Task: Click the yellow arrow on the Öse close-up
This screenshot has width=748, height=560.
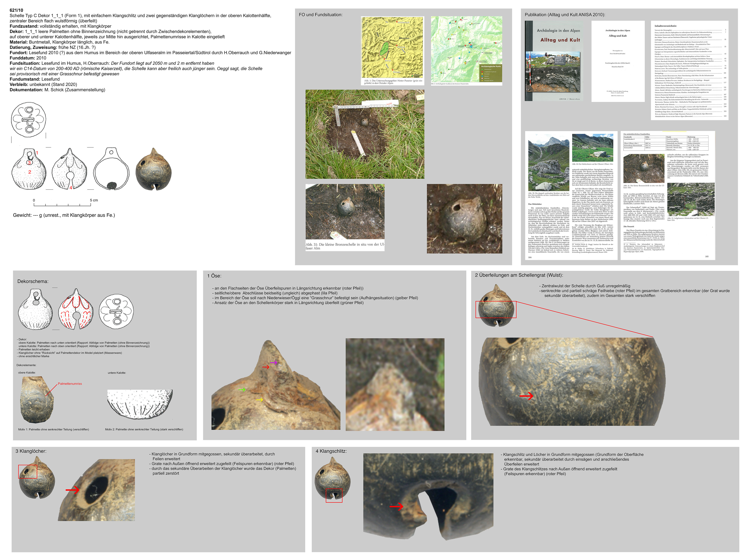Action: [259, 400]
